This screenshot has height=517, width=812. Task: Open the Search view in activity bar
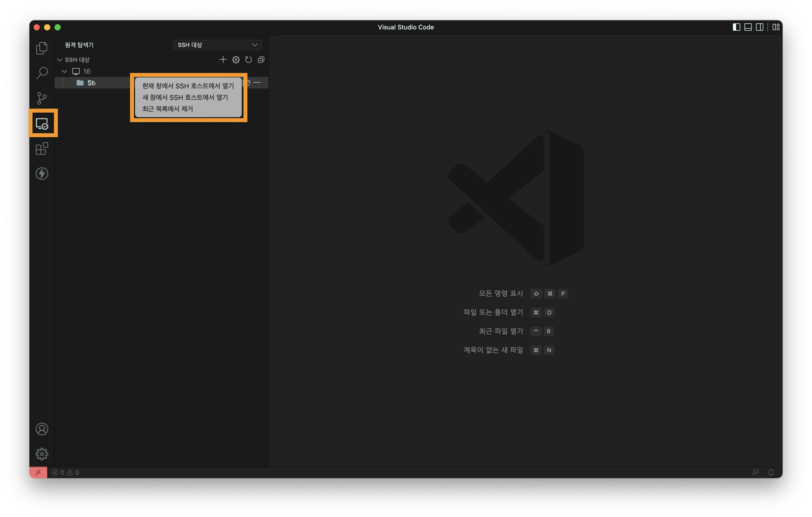point(42,73)
